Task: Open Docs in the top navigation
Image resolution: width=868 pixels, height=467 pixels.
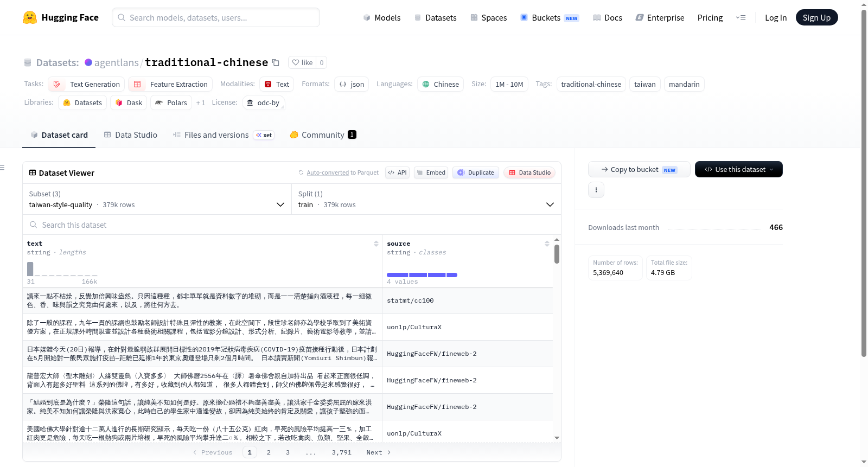Action: click(608, 17)
